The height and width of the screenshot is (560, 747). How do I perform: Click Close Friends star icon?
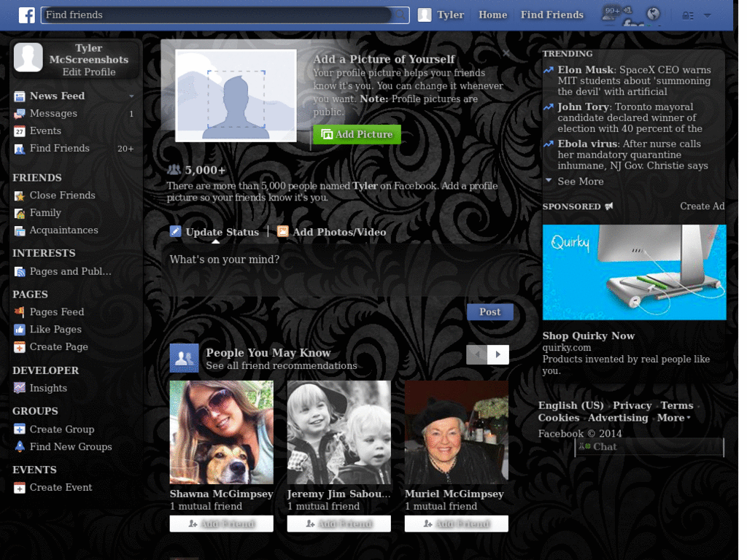(20, 195)
